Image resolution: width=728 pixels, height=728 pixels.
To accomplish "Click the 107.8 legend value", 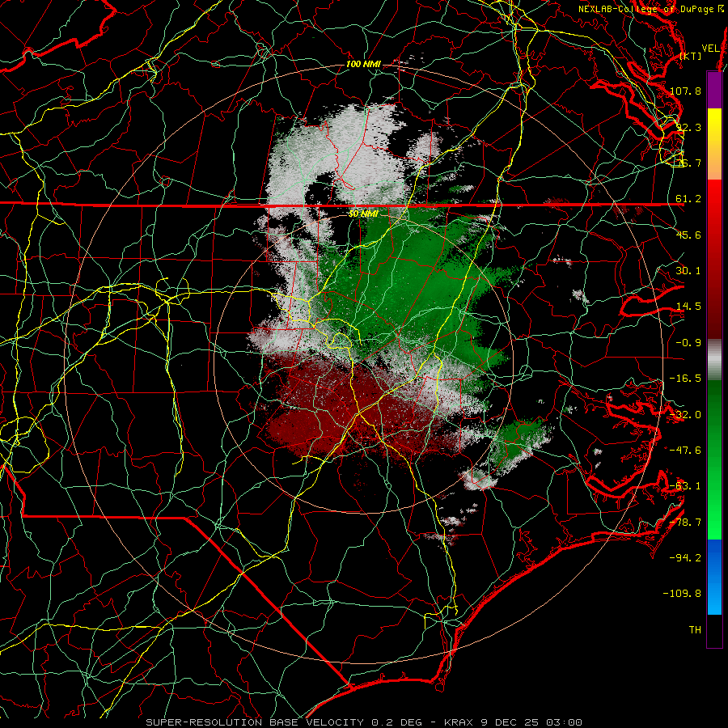I will pyautogui.click(x=685, y=91).
